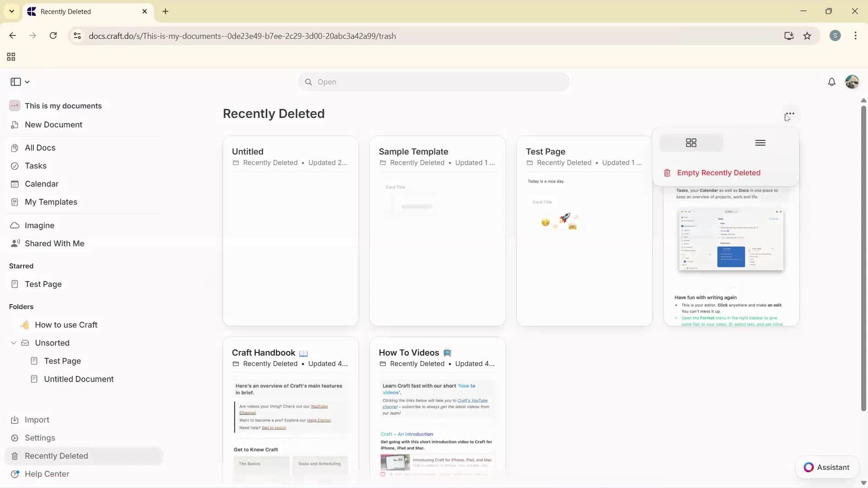This screenshot has height=488, width=868.
Task: Expand the browser tab search dropdown
Action: [11, 11]
